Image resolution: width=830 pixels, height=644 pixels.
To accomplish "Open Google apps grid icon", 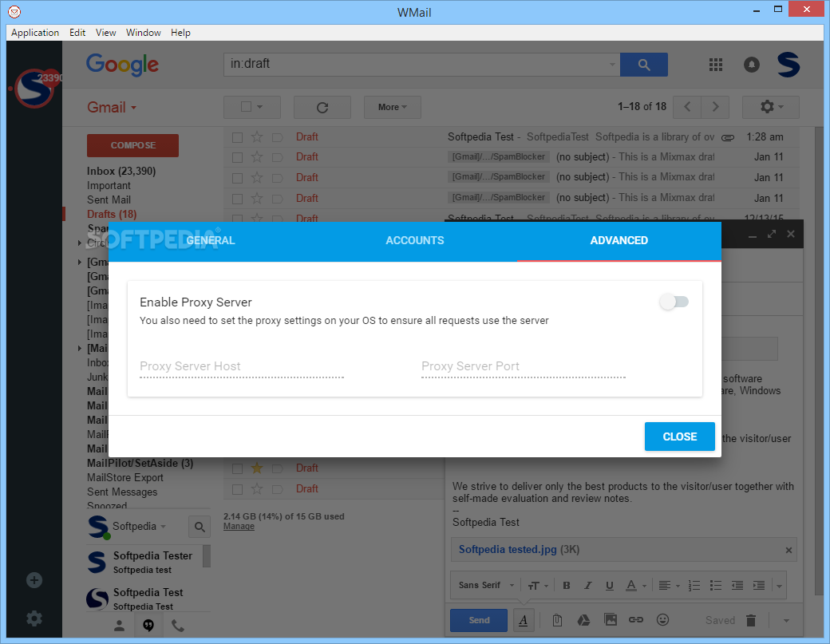I will point(716,65).
